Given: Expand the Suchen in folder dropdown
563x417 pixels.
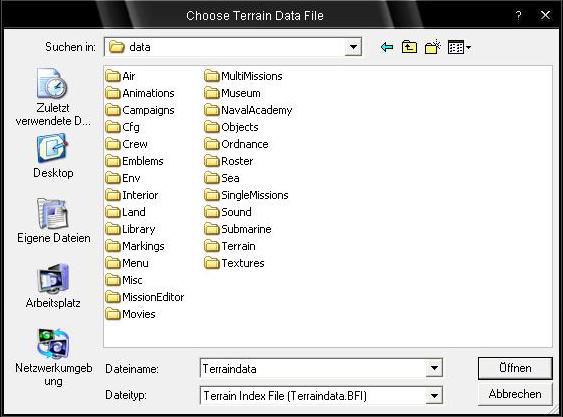Looking at the screenshot, I should (353, 47).
